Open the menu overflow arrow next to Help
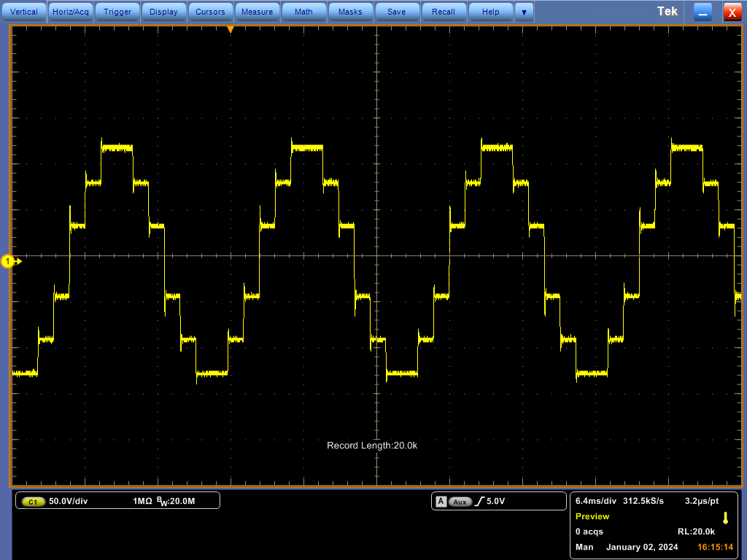The width and height of the screenshot is (747, 560). pyautogui.click(x=524, y=11)
